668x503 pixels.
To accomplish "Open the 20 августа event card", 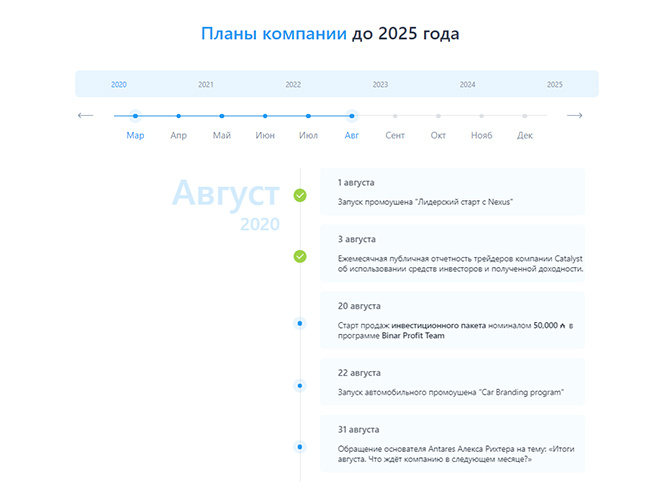I will [452, 320].
